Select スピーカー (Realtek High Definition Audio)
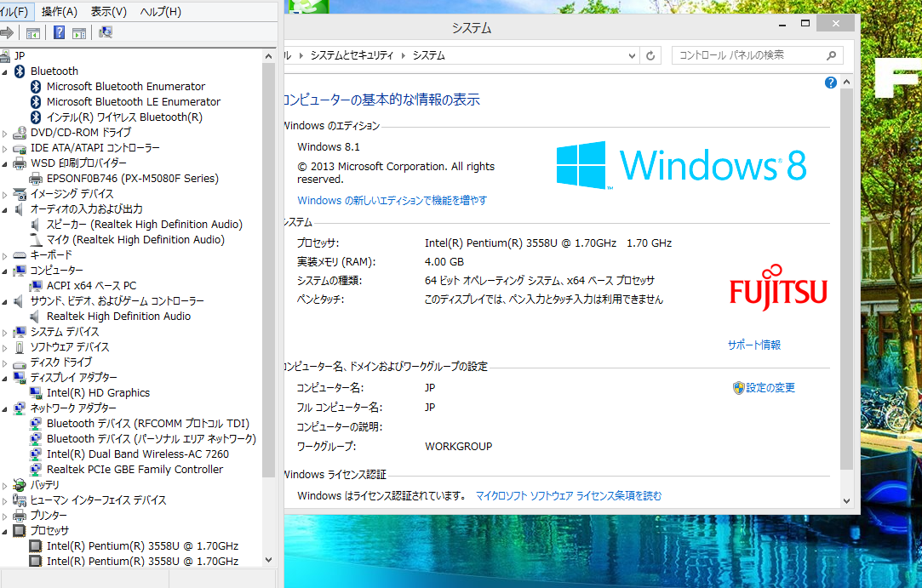This screenshot has height=588, width=922. (x=144, y=224)
